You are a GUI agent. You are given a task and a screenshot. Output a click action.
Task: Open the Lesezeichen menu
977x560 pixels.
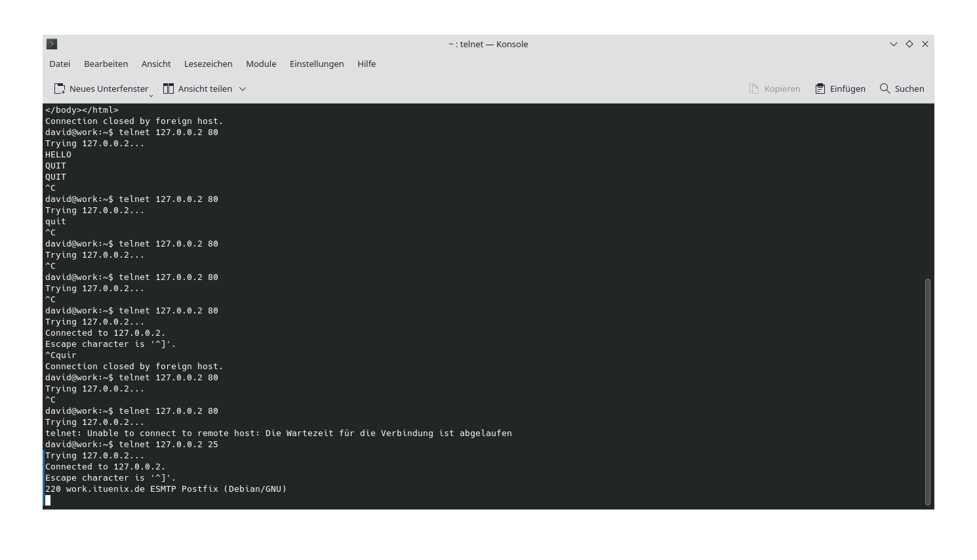click(x=208, y=64)
